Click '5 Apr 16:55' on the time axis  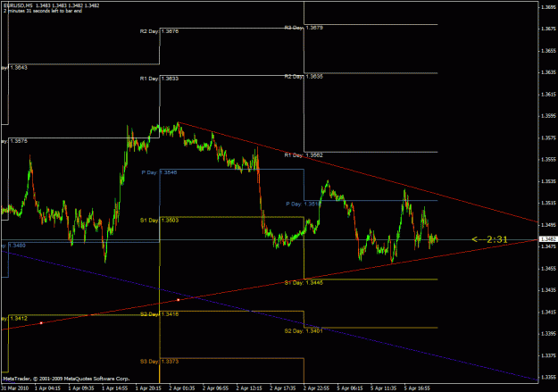tap(417, 388)
